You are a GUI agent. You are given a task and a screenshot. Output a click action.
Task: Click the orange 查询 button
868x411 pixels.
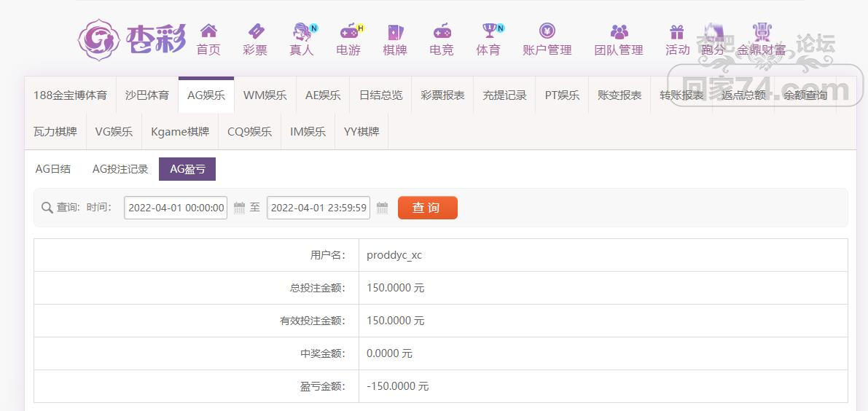[427, 208]
